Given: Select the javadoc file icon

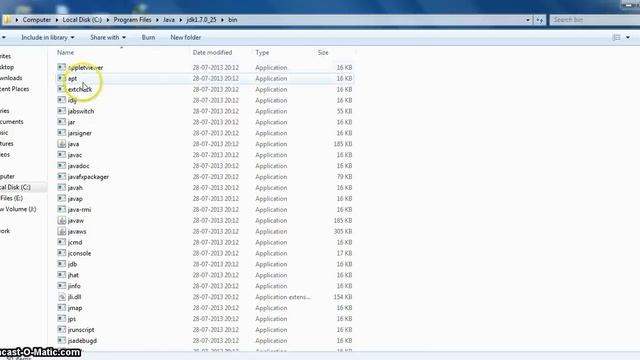Looking at the screenshot, I should point(62,166).
